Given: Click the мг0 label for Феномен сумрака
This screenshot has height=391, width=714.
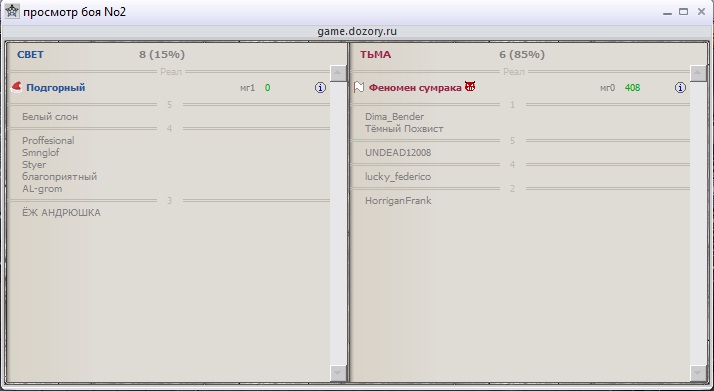Looking at the screenshot, I should [x=607, y=88].
